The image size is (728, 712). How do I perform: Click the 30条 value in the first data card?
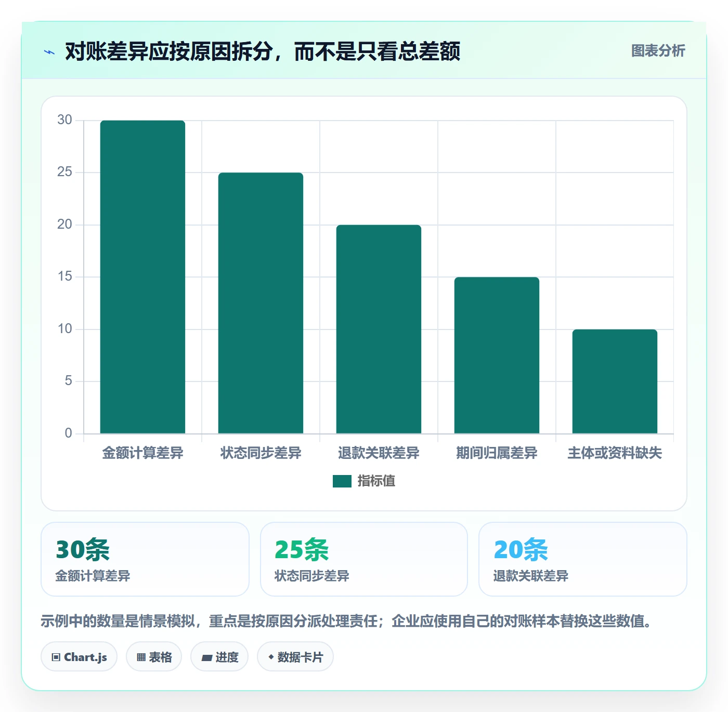83,550
